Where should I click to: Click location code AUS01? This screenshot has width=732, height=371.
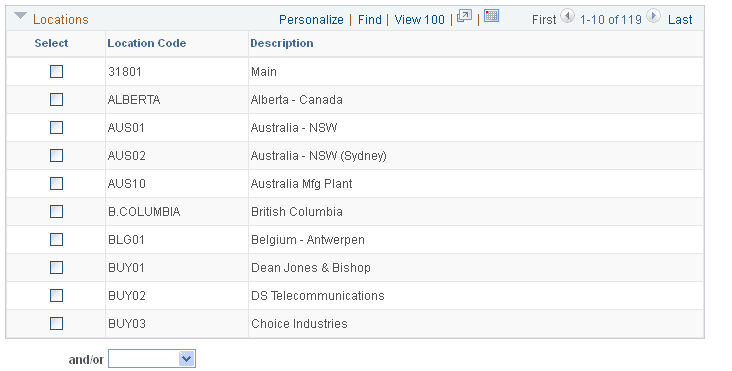[126, 128]
